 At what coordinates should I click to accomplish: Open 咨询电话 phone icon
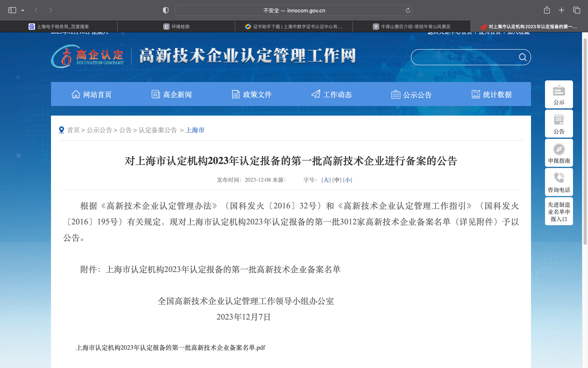[x=559, y=182]
